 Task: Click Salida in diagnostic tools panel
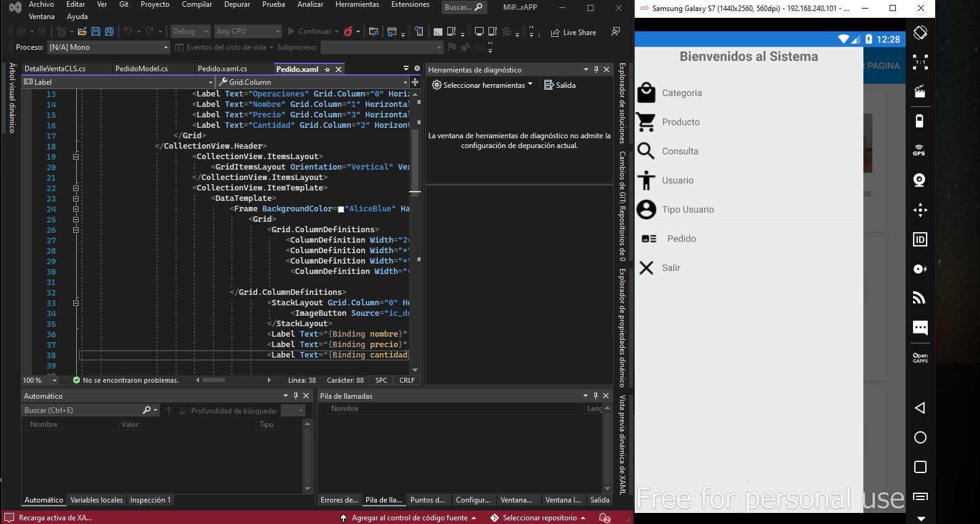560,85
